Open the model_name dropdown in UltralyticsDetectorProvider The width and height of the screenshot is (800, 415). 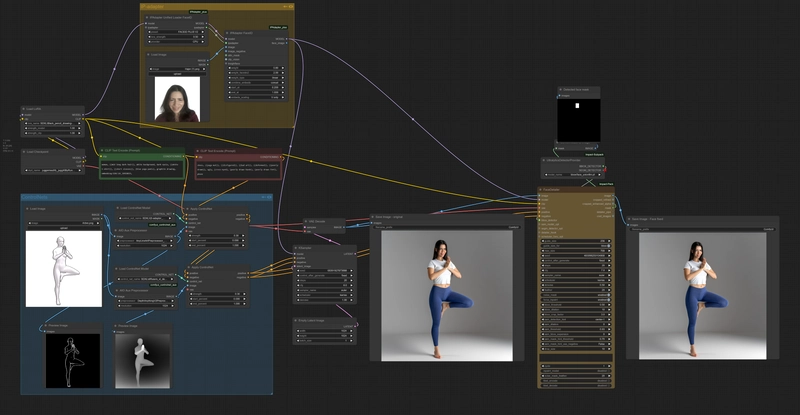point(573,175)
